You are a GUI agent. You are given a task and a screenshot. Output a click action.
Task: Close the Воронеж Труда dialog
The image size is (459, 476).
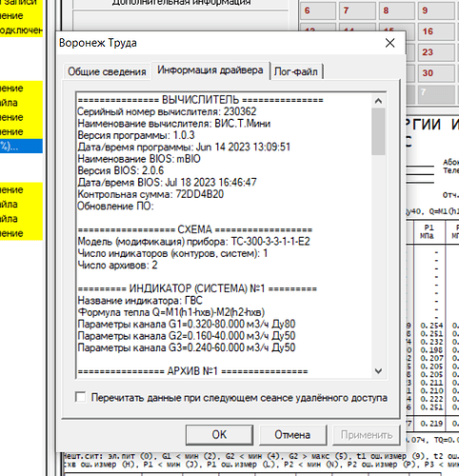[x=389, y=43]
